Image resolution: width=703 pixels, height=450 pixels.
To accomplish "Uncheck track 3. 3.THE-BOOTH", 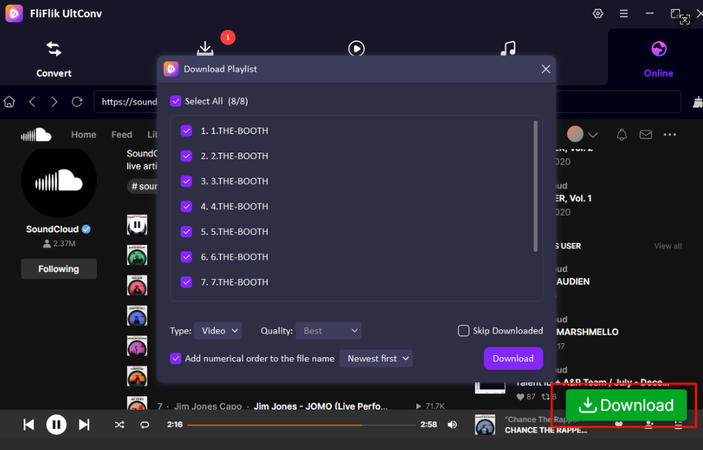I will (187, 181).
